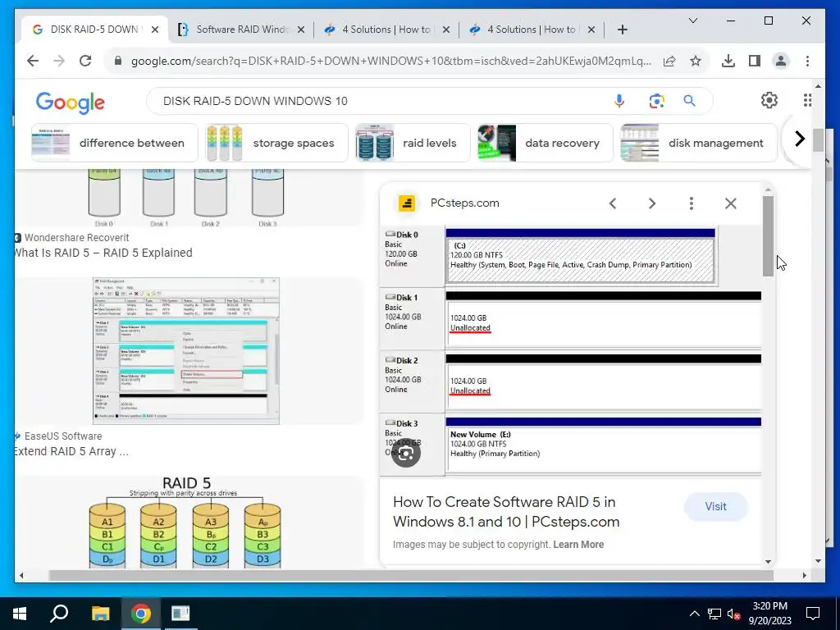The image size is (840, 630).
Task: Open Windows taskbar search
Action: coord(59,614)
